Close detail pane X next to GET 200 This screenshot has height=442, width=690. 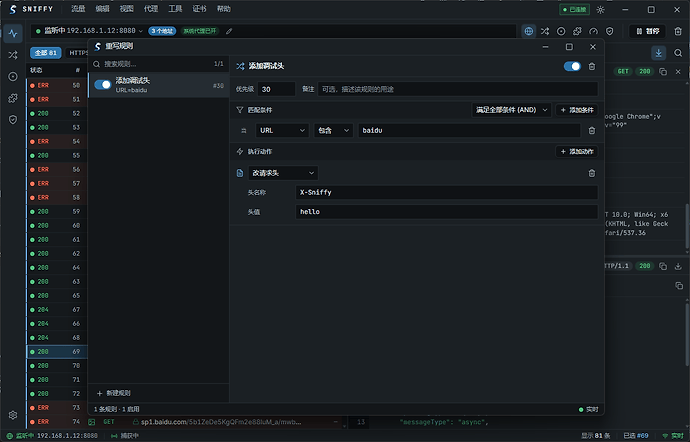tap(678, 71)
